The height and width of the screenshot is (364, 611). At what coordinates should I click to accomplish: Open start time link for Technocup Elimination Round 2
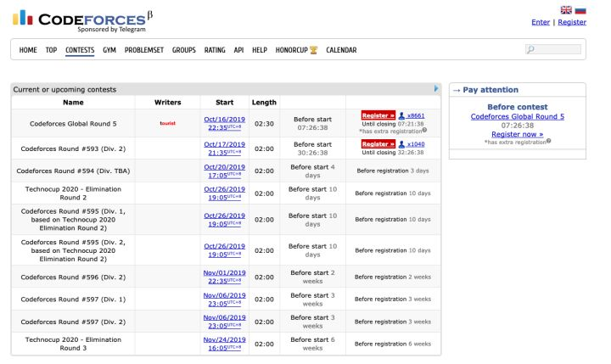click(x=224, y=193)
